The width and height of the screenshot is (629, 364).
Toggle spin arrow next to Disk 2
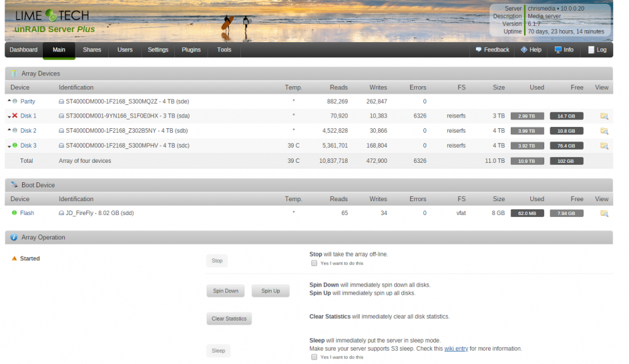(x=9, y=130)
